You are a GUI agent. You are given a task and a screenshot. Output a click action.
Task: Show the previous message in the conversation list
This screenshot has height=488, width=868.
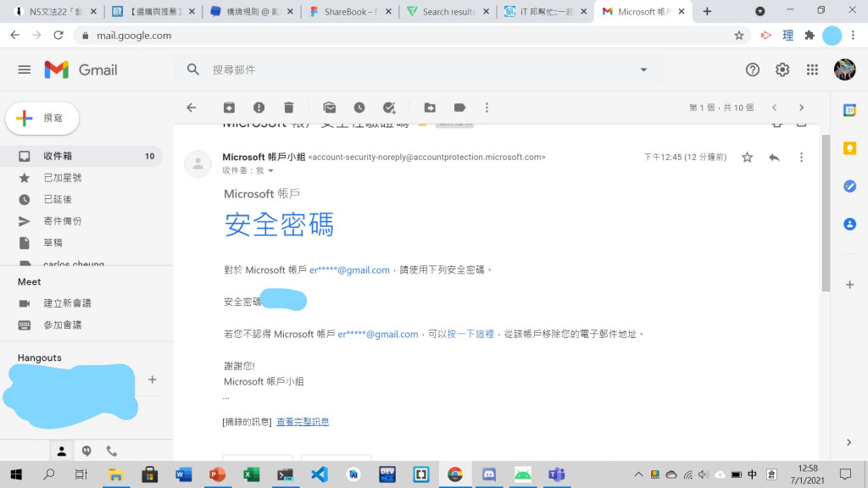(x=775, y=108)
